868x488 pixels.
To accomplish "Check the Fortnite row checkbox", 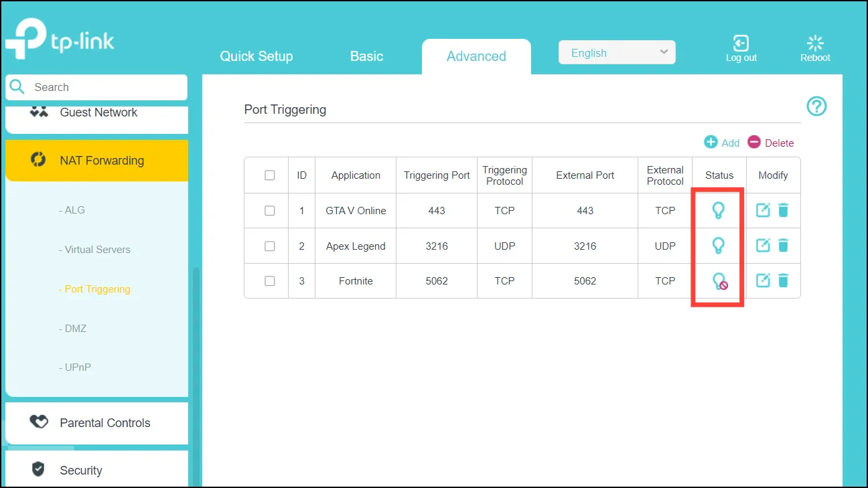I will pyautogui.click(x=270, y=281).
